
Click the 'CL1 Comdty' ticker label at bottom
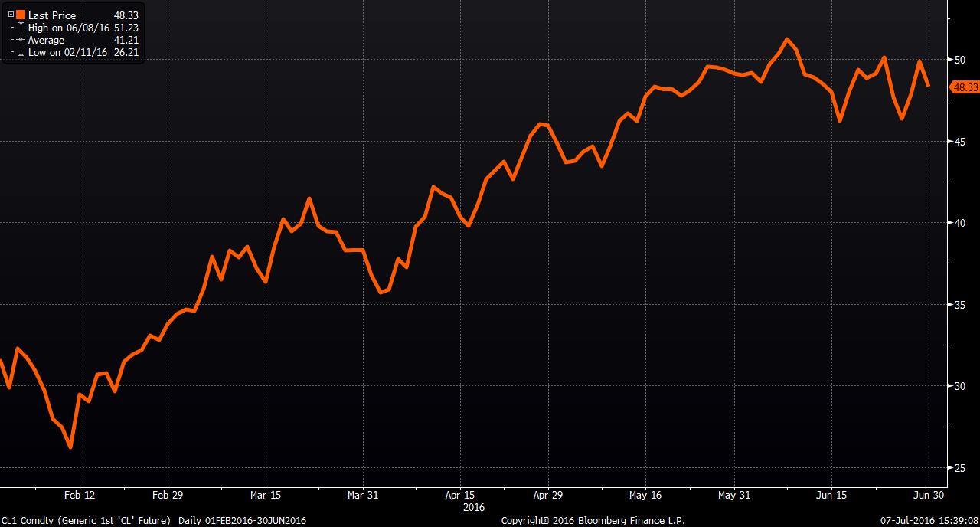click(x=26, y=521)
